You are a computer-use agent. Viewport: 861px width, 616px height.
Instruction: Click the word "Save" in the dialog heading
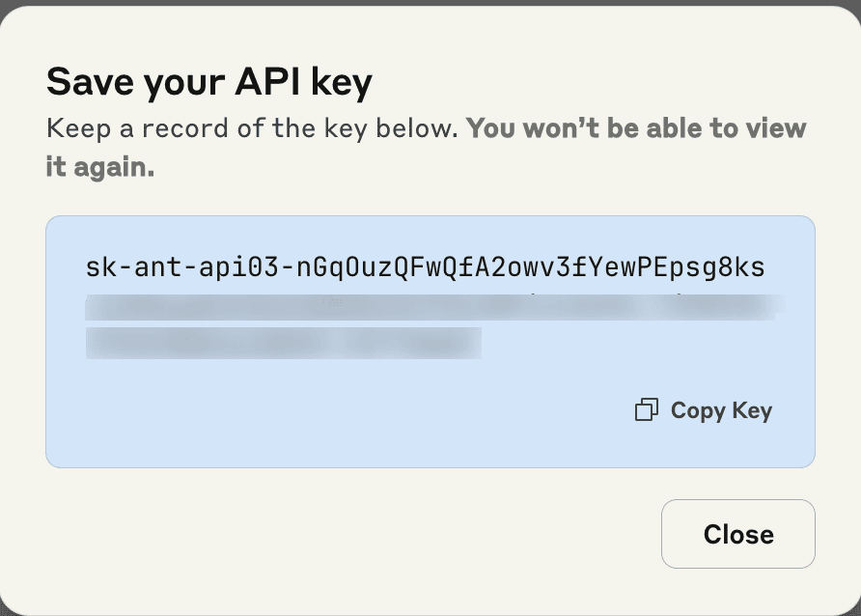[x=88, y=82]
